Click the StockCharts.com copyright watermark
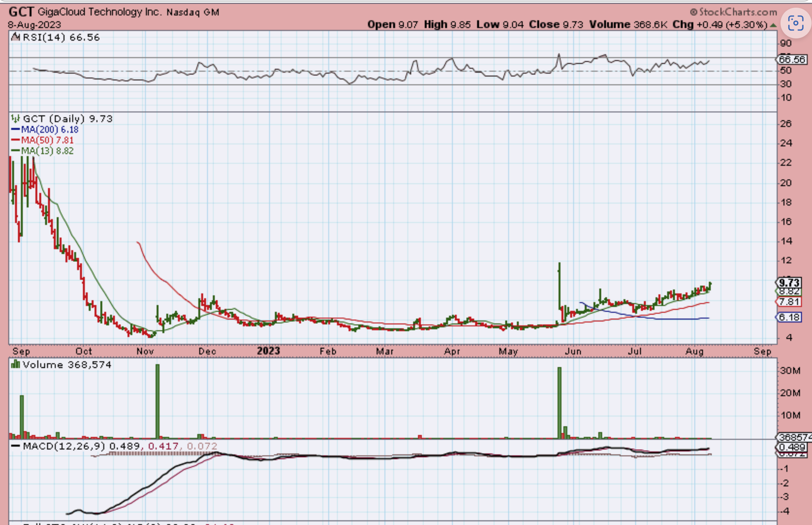 (734, 12)
